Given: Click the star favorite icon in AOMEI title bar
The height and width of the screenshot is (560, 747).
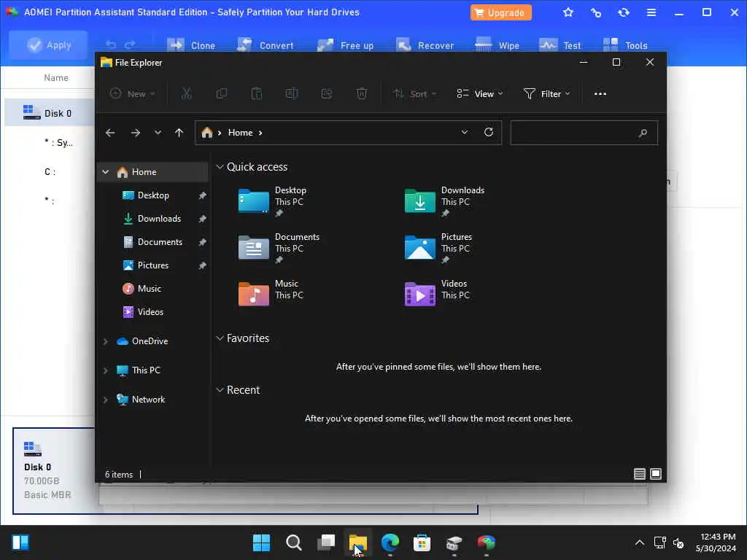Looking at the screenshot, I should click(568, 12).
